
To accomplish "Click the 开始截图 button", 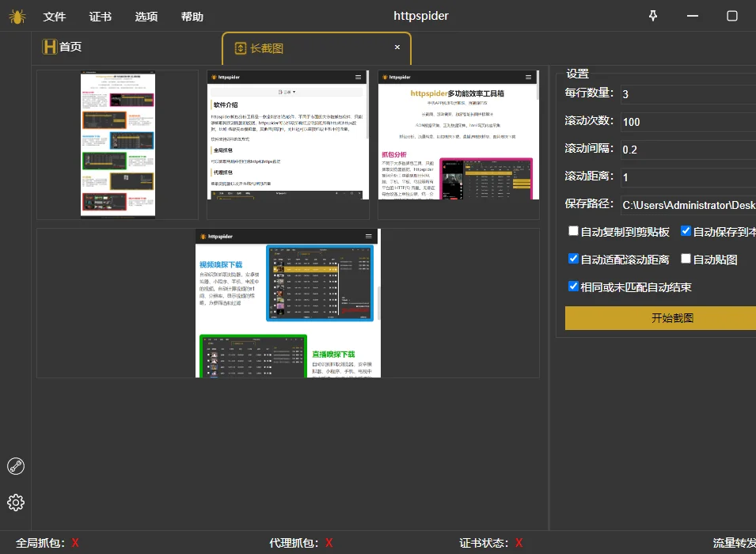I will 660,318.
